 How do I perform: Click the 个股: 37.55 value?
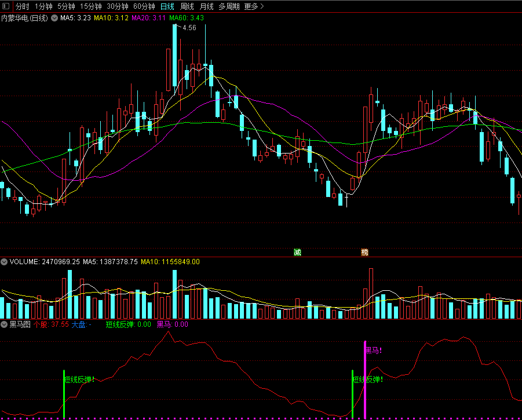[51, 324]
